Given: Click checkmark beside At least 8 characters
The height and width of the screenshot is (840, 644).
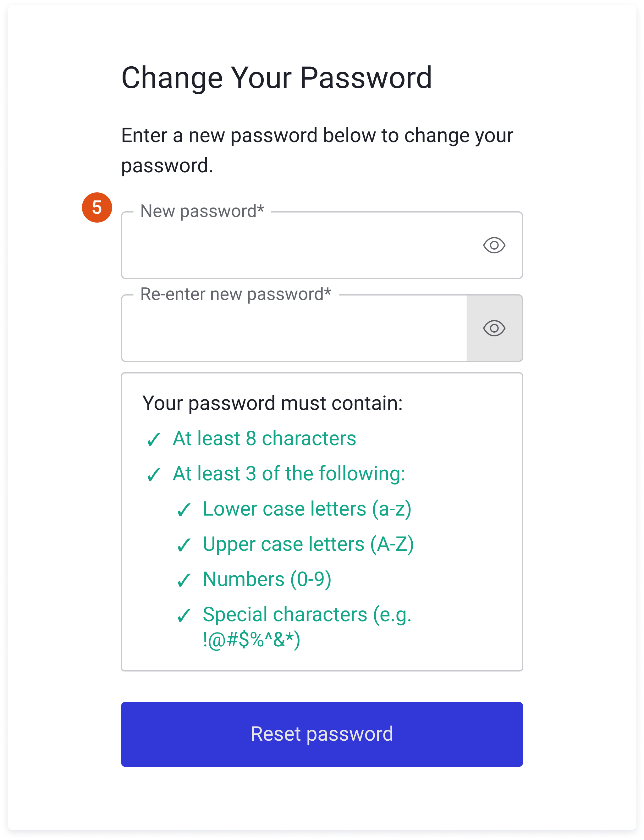Looking at the screenshot, I should pyautogui.click(x=154, y=439).
